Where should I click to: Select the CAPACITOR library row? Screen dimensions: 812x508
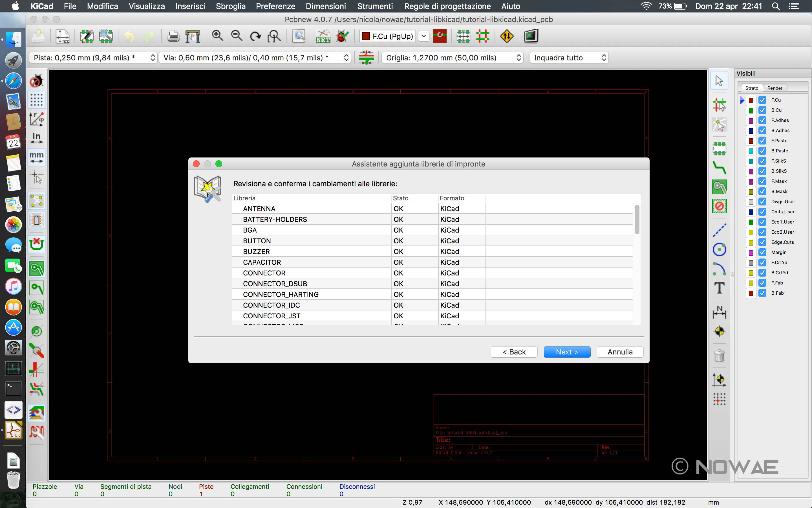[x=432, y=262]
